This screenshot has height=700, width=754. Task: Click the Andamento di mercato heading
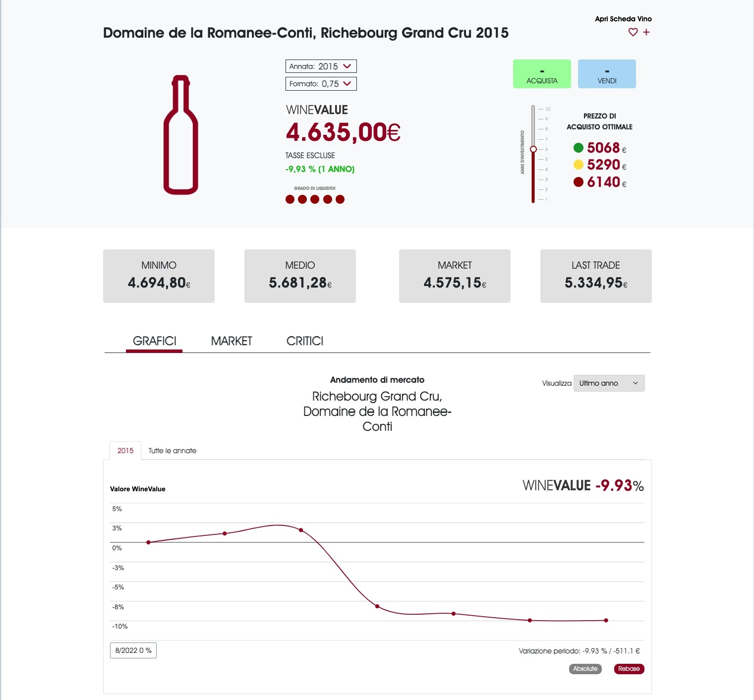coord(377,380)
